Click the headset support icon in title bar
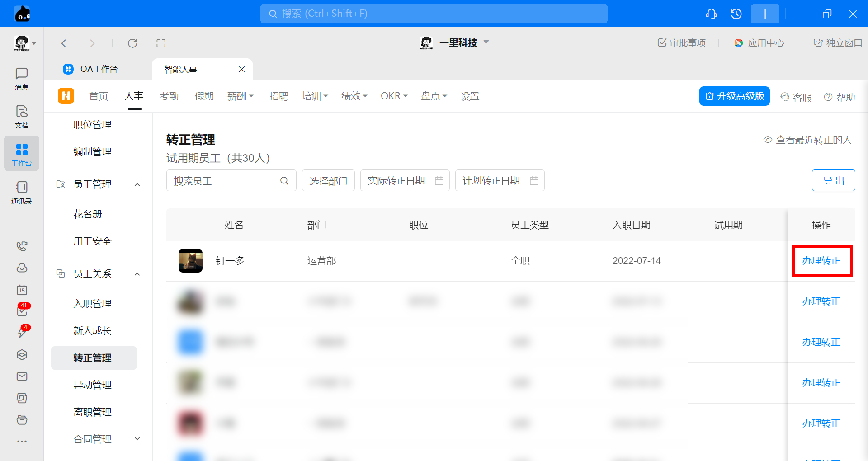Image resolution: width=868 pixels, height=461 pixels. pos(711,14)
